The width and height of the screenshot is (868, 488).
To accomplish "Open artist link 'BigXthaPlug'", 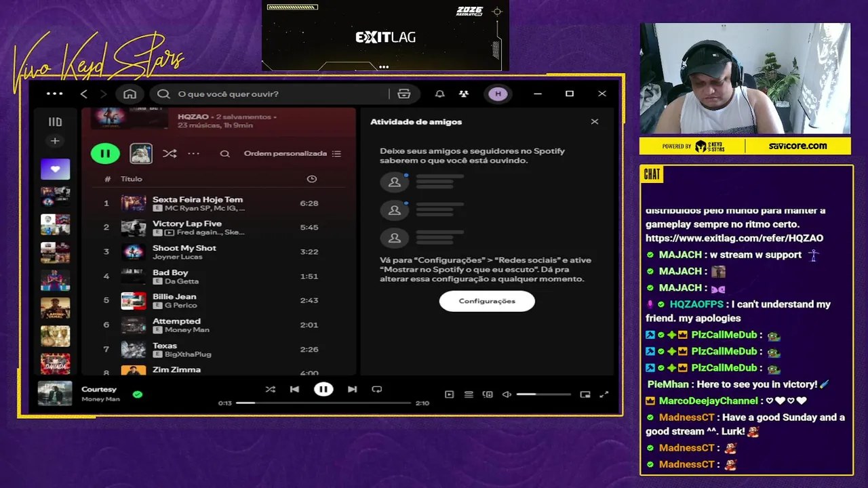I will click(x=188, y=354).
